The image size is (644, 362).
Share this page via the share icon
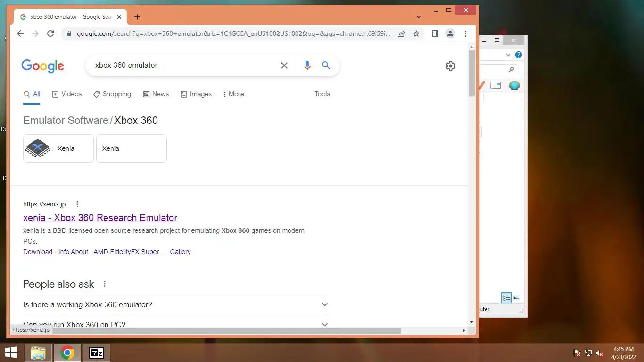coord(401,33)
